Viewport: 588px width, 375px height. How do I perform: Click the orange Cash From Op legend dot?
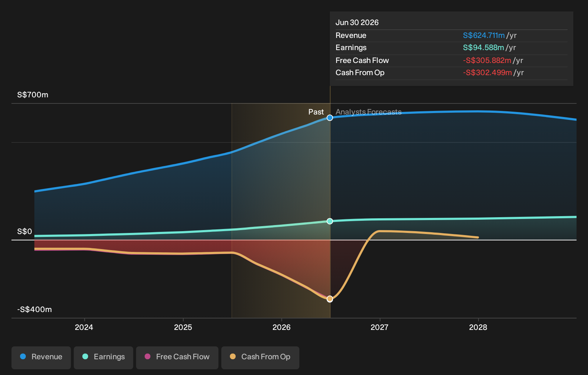click(233, 356)
